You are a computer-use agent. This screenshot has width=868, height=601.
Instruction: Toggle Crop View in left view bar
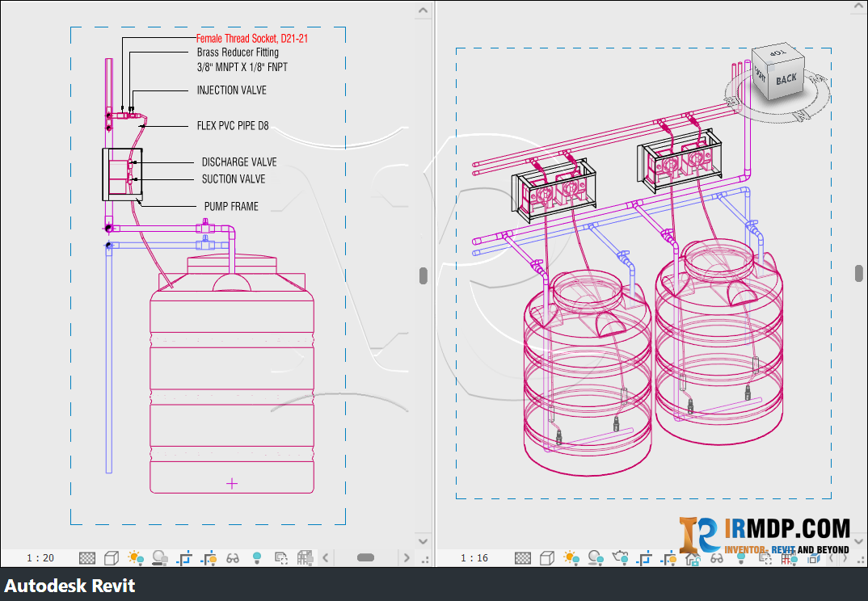[184, 558]
